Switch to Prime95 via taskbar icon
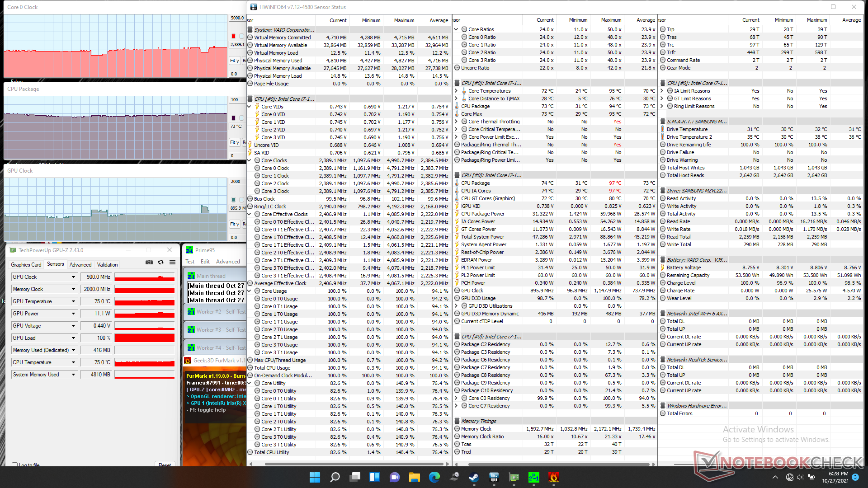 coord(533,477)
